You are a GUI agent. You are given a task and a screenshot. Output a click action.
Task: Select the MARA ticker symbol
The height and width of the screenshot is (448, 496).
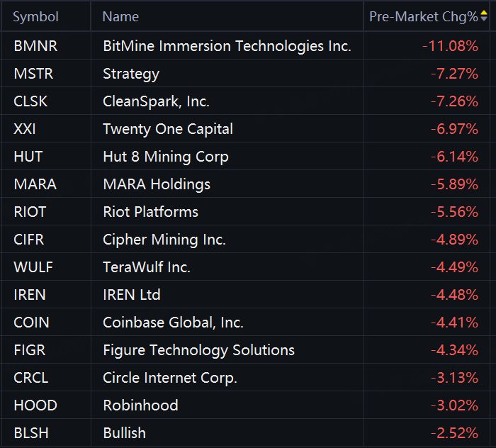35,184
